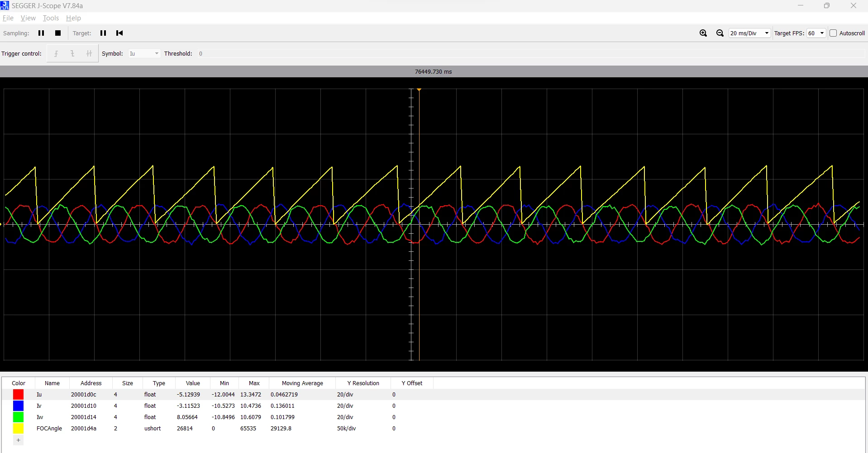Pause sampling with the Sampling pause button
The image size is (868, 453).
click(x=41, y=33)
